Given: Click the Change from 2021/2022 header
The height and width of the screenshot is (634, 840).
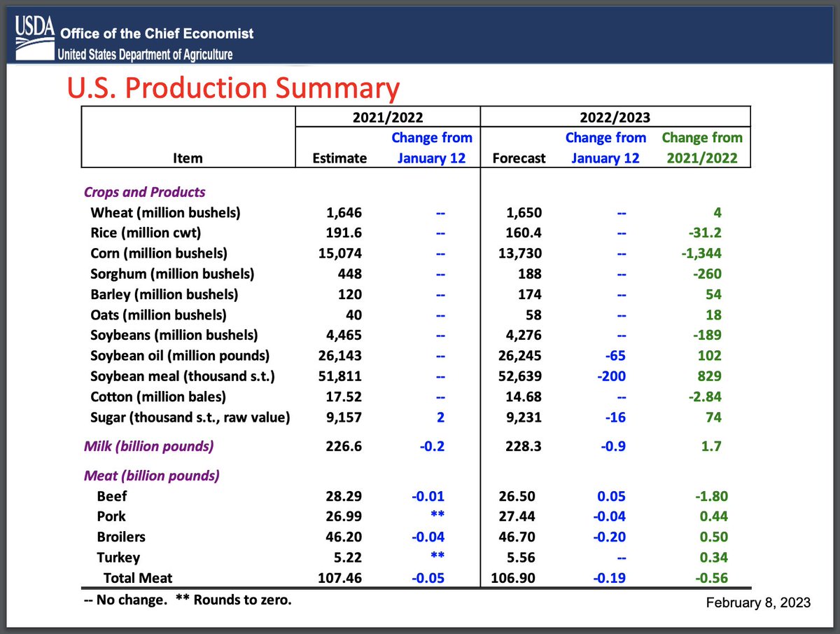Looking at the screenshot, I should tap(702, 148).
